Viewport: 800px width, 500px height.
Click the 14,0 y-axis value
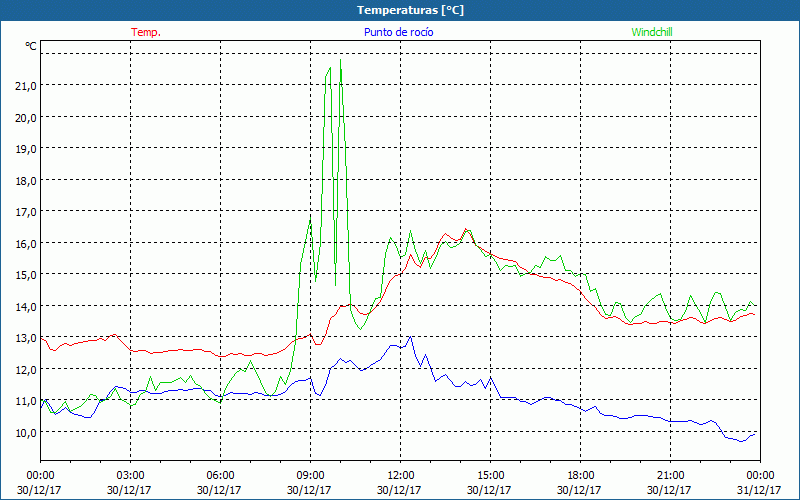(x=26, y=307)
